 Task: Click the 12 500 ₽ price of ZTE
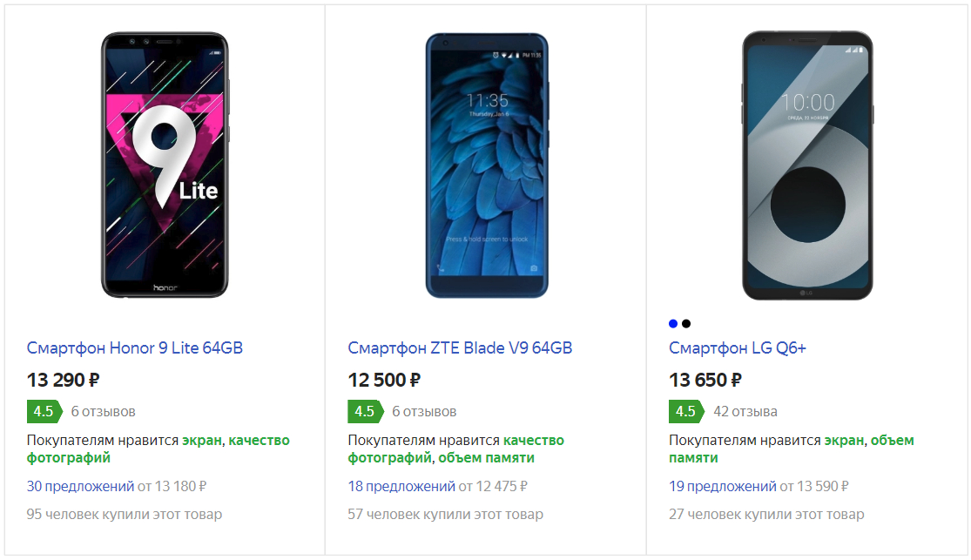pos(385,380)
